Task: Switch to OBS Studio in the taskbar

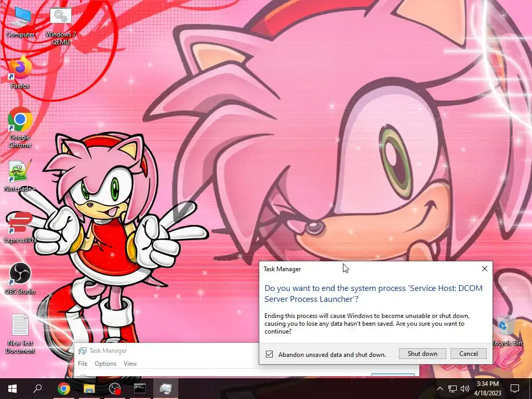Action: tap(115, 389)
